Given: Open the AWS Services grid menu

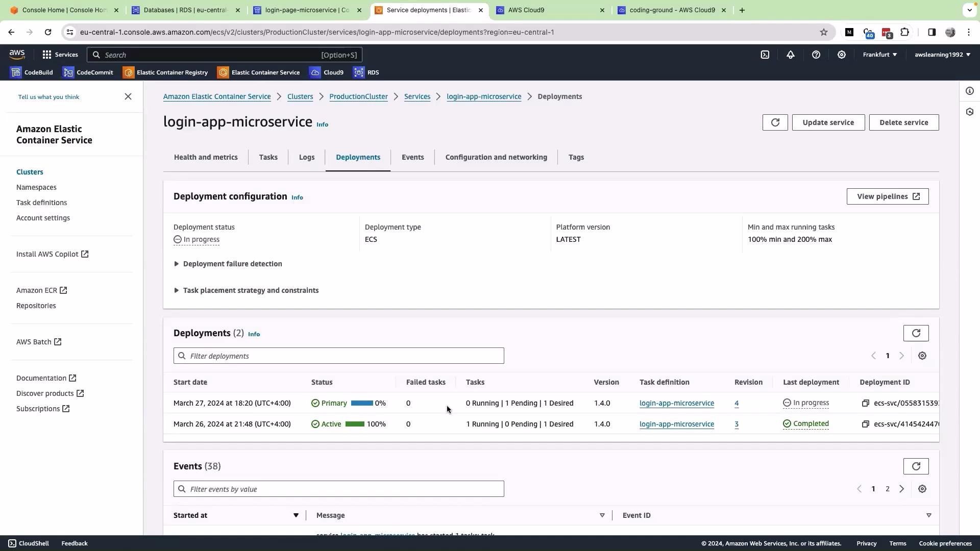Looking at the screenshot, I should 60,55.
